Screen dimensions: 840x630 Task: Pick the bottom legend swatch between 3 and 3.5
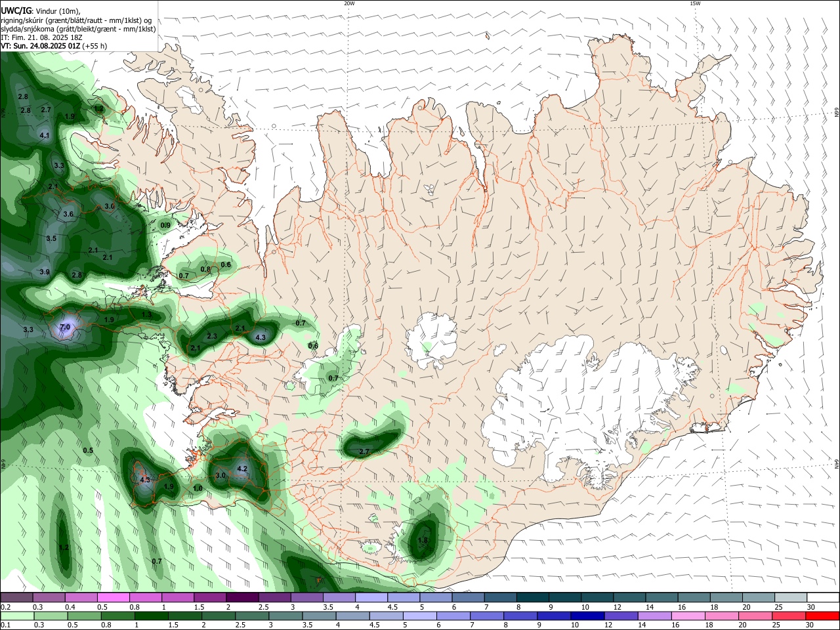click(x=285, y=616)
